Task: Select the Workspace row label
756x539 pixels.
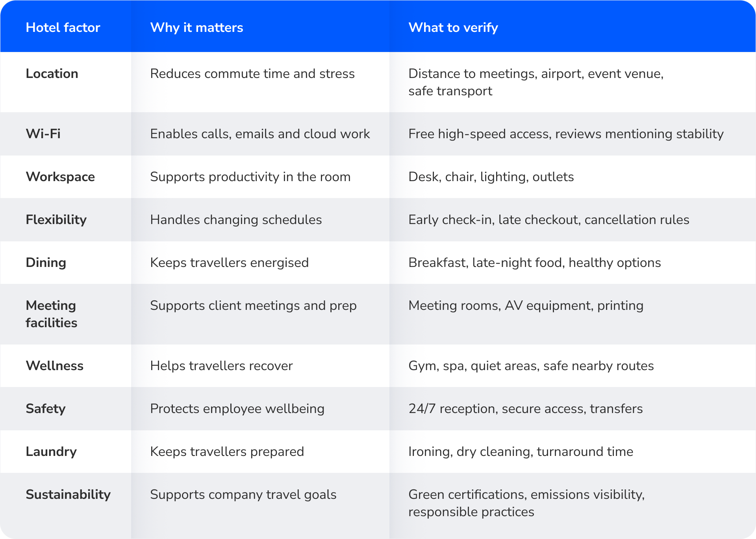Action: pyautogui.click(x=60, y=177)
